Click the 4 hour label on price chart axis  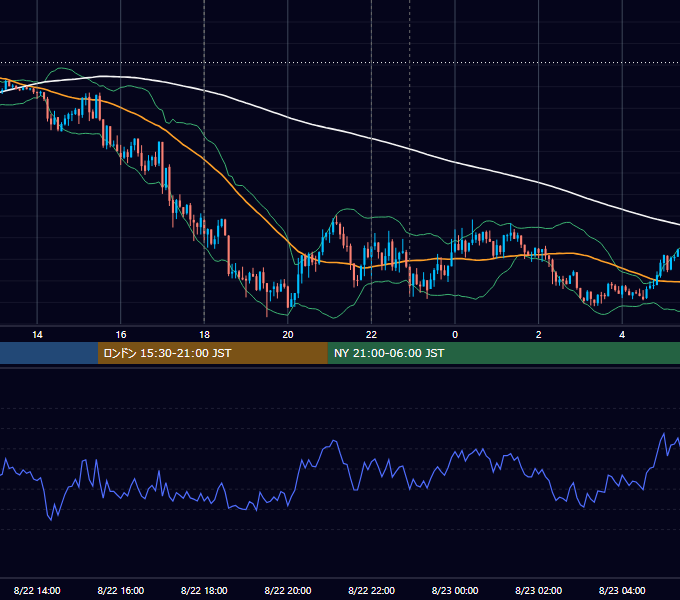[622, 335]
